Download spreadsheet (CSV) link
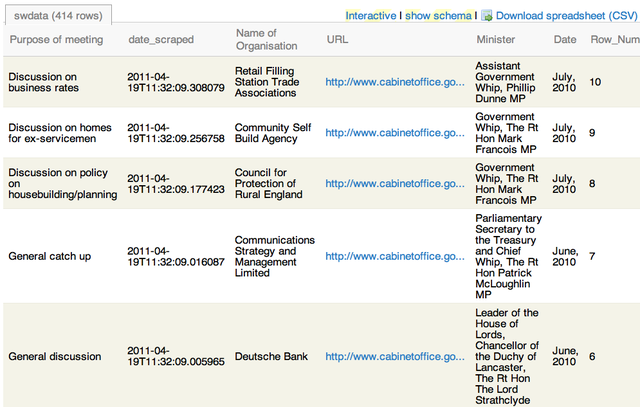Viewport: 640px width, 407px height. tap(567, 16)
